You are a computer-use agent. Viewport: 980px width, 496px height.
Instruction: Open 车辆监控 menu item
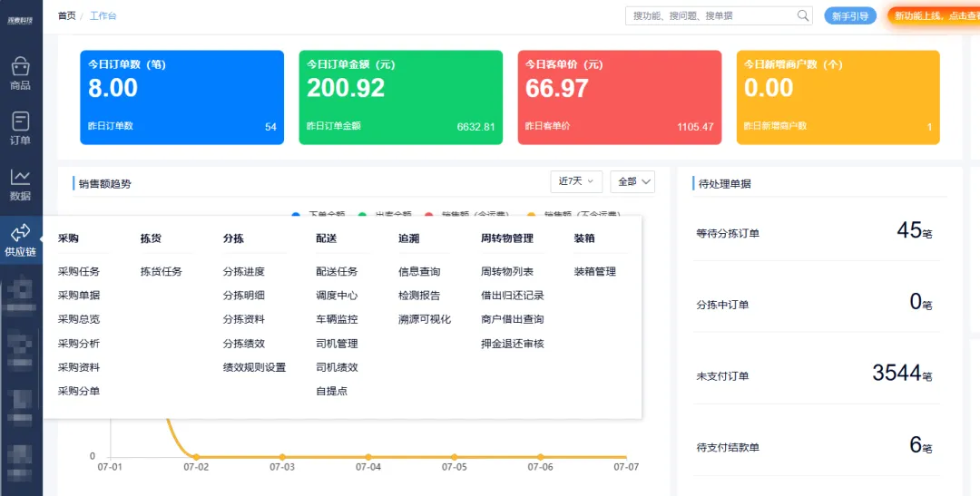[x=337, y=319]
